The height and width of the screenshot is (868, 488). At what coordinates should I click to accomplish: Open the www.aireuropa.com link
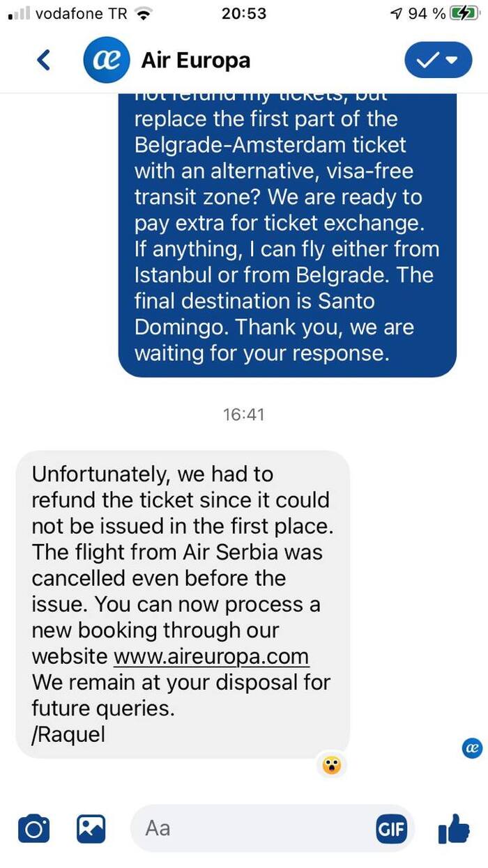(x=211, y=656)
